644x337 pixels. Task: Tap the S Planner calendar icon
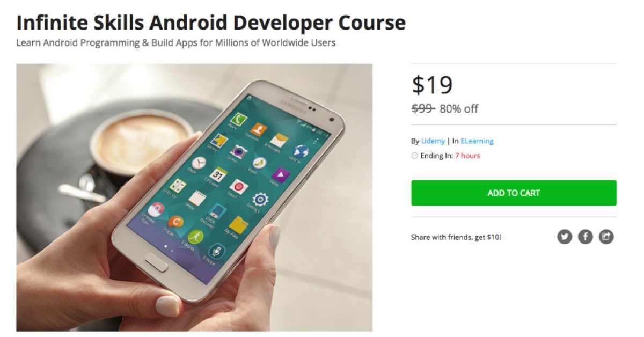(218, 175)
